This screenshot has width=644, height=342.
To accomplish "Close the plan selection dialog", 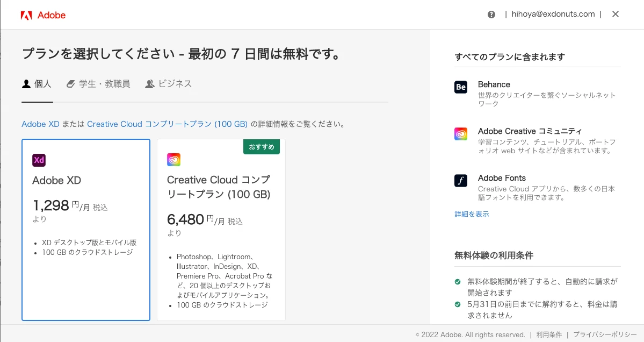I will pyautogui.click(x=615, y=14).
